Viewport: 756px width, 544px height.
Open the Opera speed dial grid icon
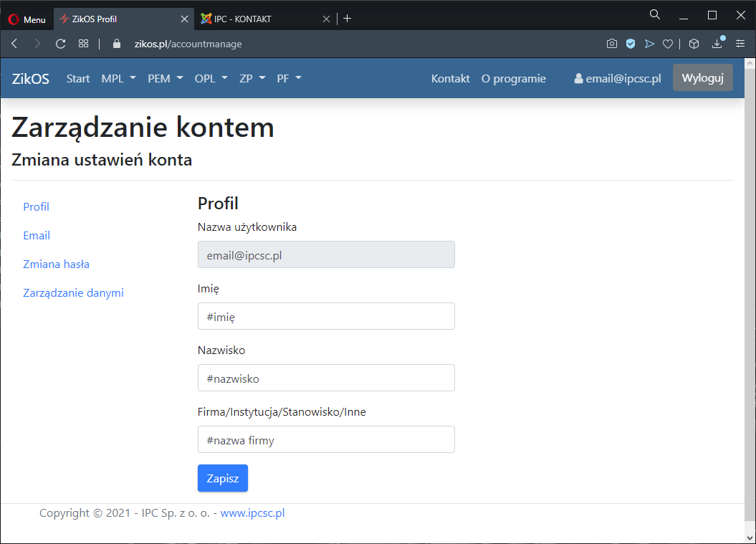point(84,44)
